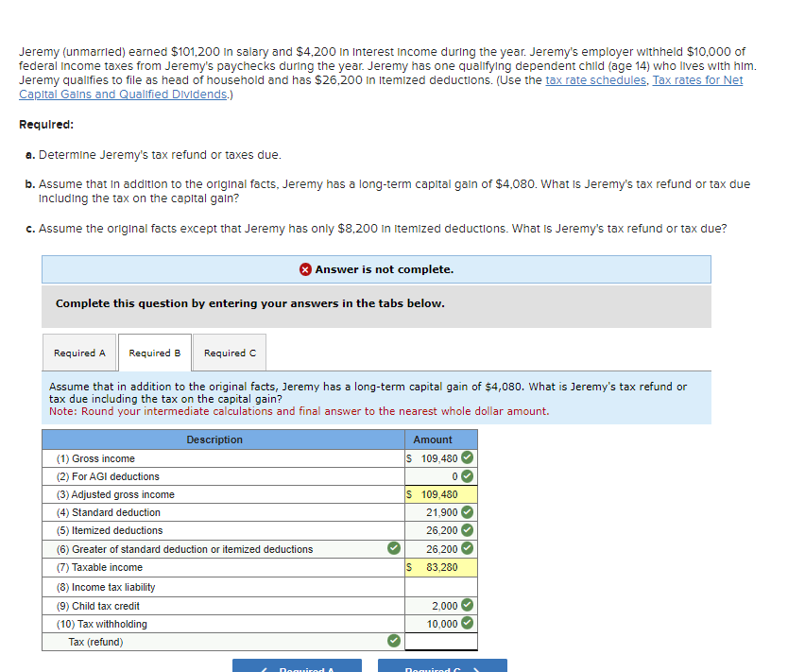Click the Taxable income value 83,280
The image size is (805, 672).
pyautogui.click(x=441, y=567)
